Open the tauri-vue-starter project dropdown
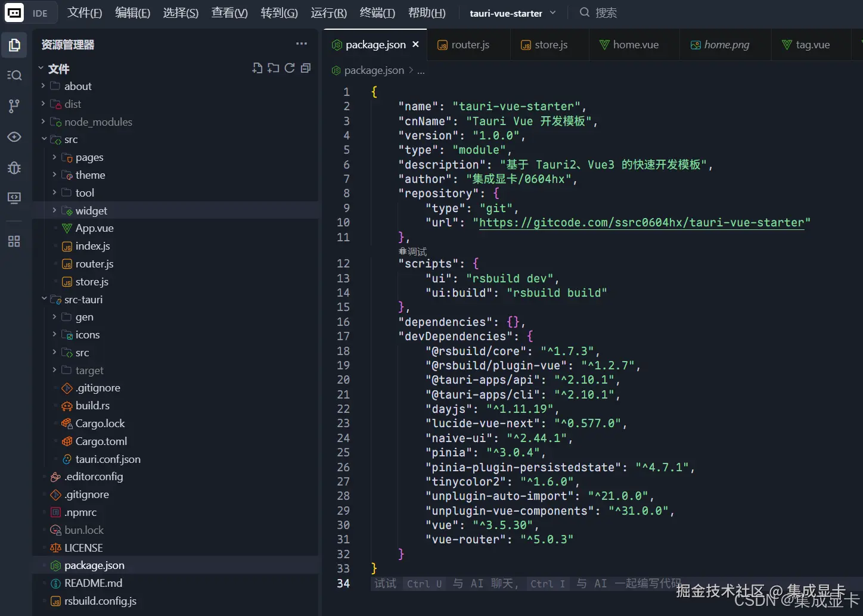This screenshot has width=863, height=616. [513, 13]
